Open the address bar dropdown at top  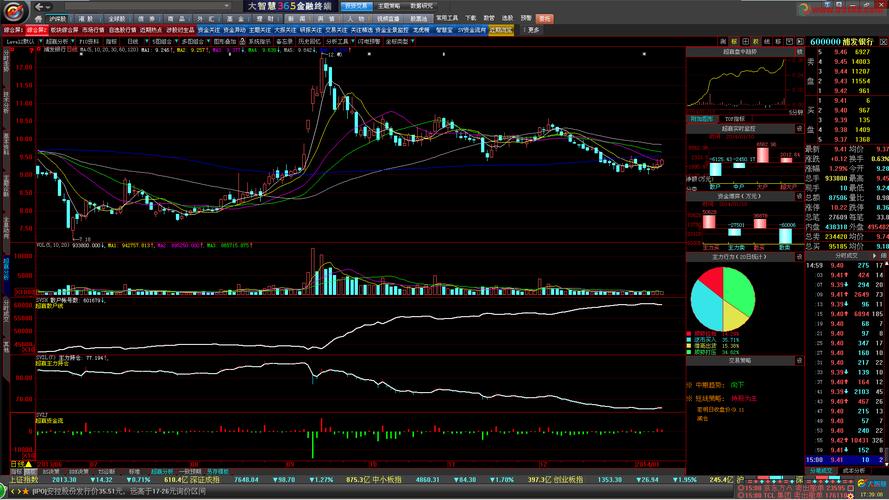(226, 6)
